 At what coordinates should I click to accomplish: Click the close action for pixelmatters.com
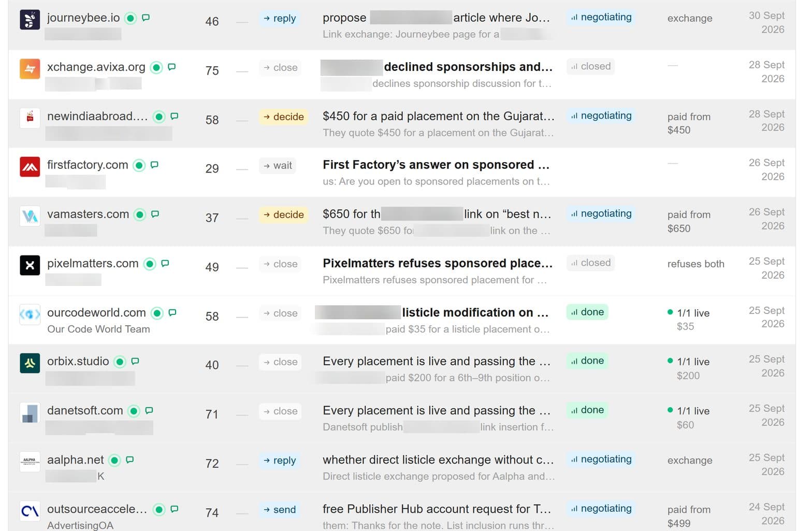[280, 264]
